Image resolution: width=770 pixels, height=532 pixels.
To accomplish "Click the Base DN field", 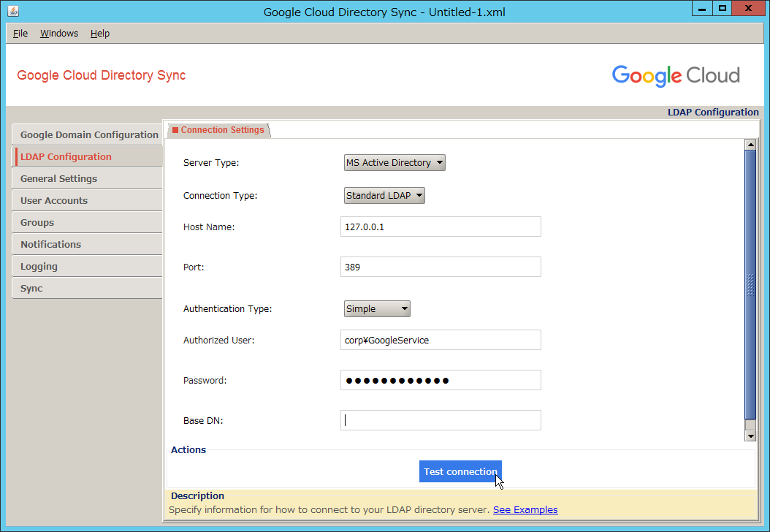I will click(441, 420).
